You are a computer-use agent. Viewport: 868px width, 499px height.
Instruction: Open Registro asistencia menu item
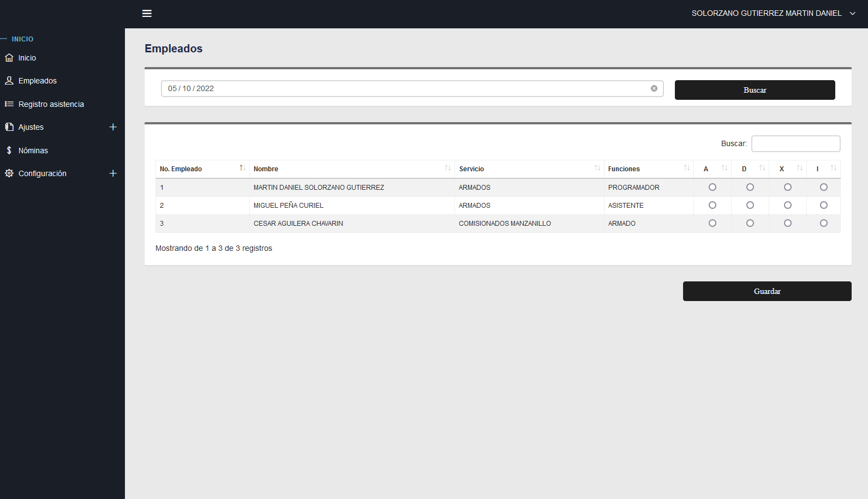click(x=62, y=104)
